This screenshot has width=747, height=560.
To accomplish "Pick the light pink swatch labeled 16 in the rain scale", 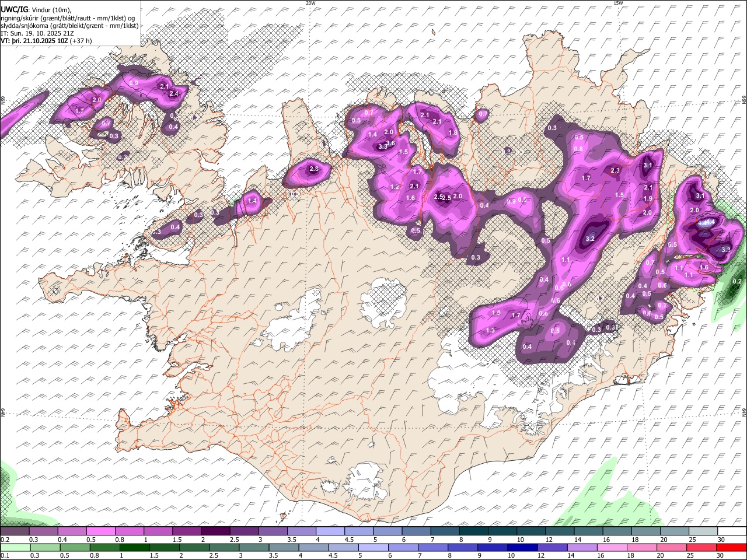I will [611, 547].
